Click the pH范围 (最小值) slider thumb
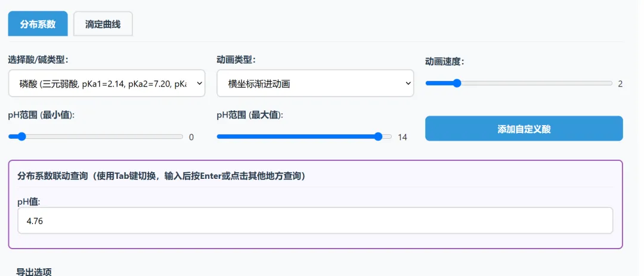Viewport: 644px width, 276px height. [22, 137]
